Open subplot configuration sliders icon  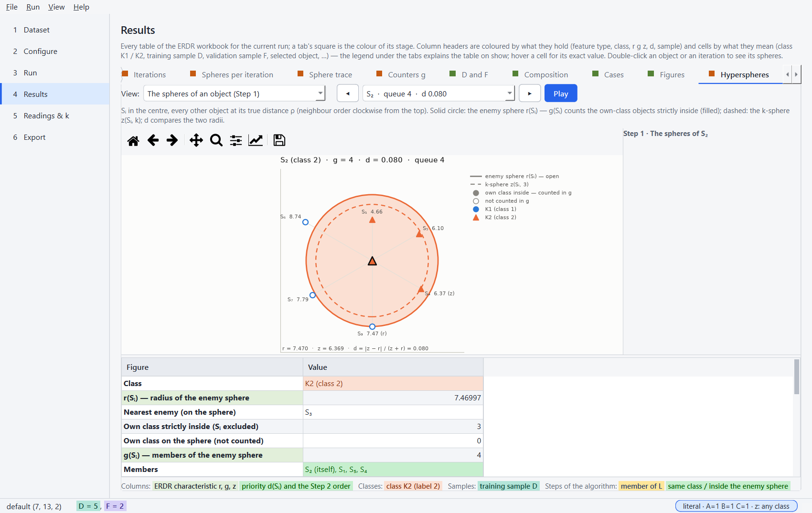(x=236, y=140)
